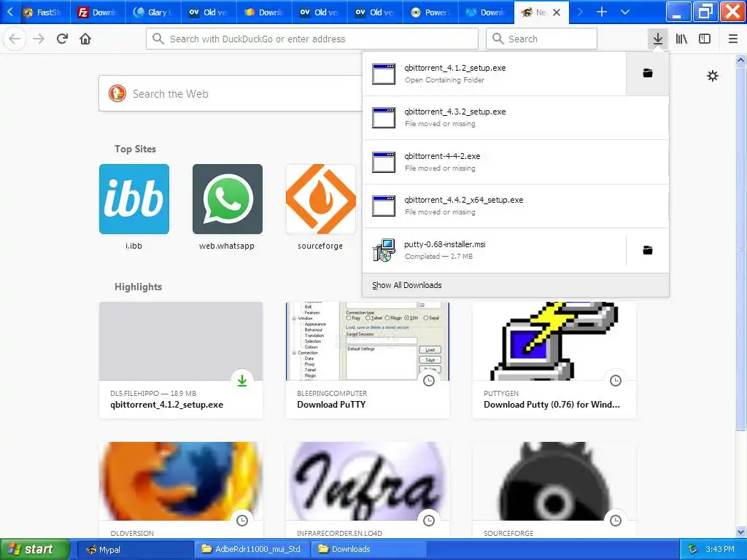The image size is (747, 560).
Task: Go forward with the forward arrow button
Action: 39,39
